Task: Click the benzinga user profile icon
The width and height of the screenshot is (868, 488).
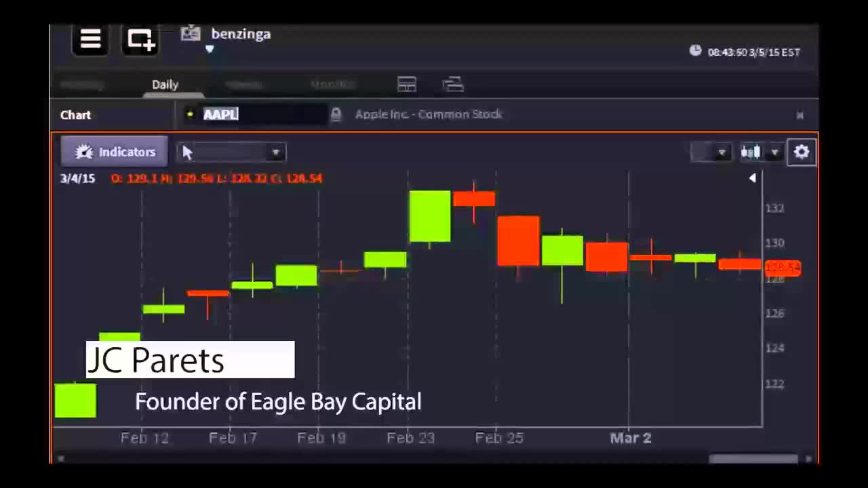Action: [x=191, y=33]
